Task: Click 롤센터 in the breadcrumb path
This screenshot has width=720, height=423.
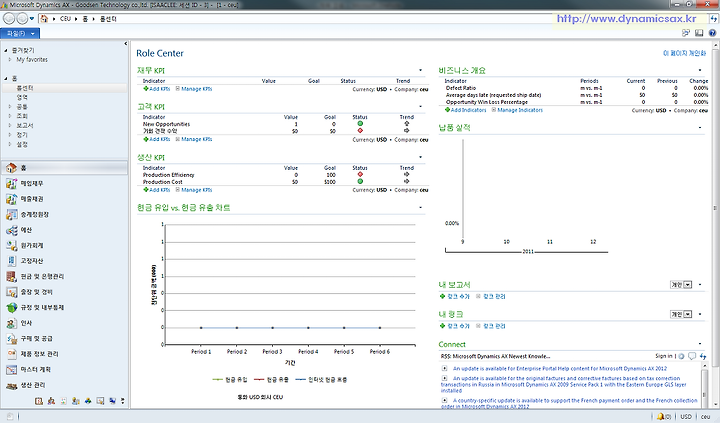Action: 108,19
